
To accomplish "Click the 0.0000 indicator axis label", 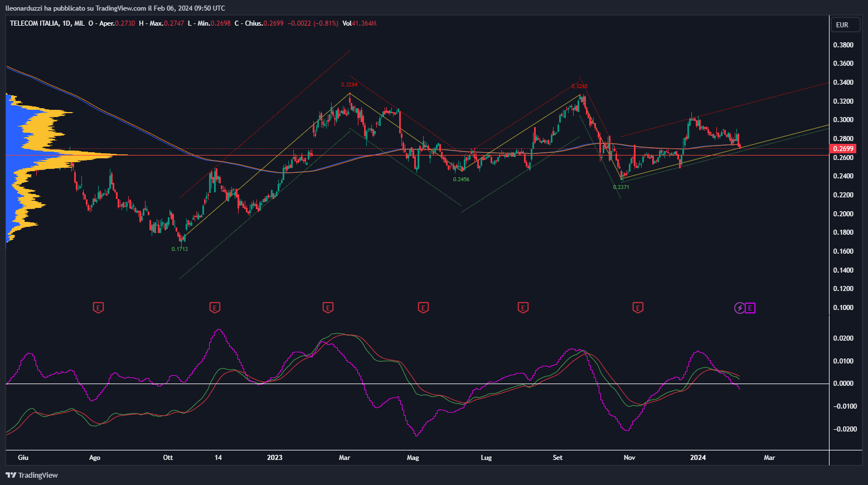I will tap(843, 384).
